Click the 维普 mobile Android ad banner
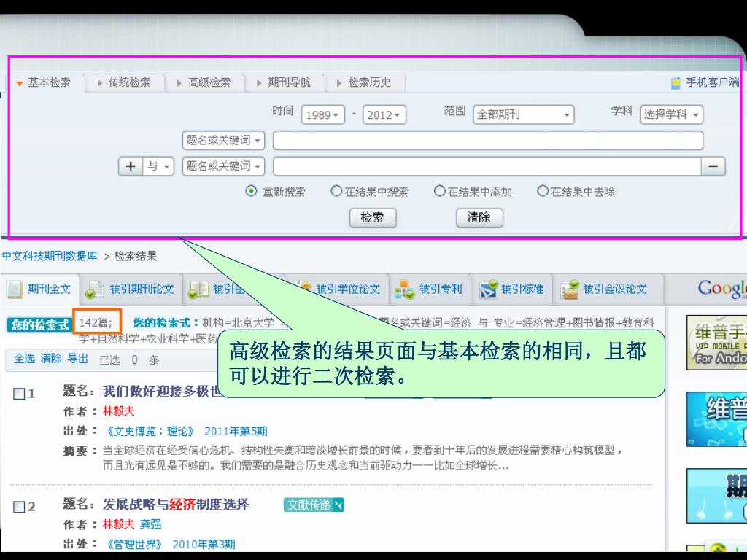Image resolution: width=747 pixels, height=560 pixels. 716,343
